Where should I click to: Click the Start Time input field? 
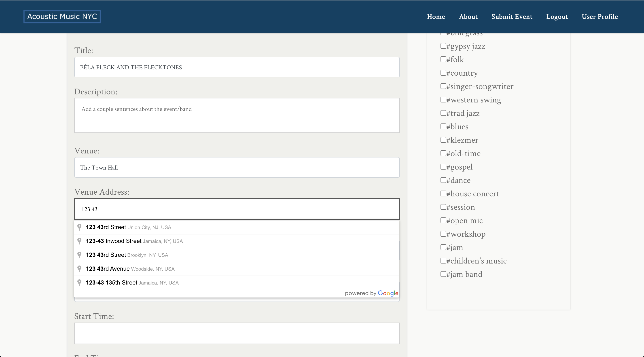pyautogui.click(x=237, y=333)
